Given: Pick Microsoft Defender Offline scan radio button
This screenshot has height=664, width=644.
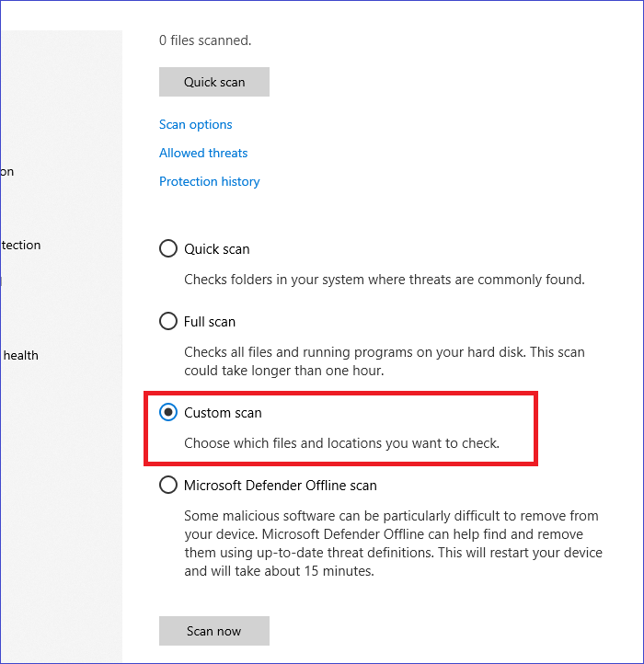Looking at the screenshot, I should tap(168, 485).
